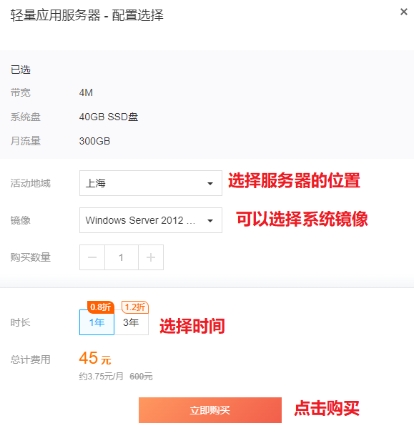Click the 总计费用 label
The image size is (414, 440).
click(x=30, y=359)
